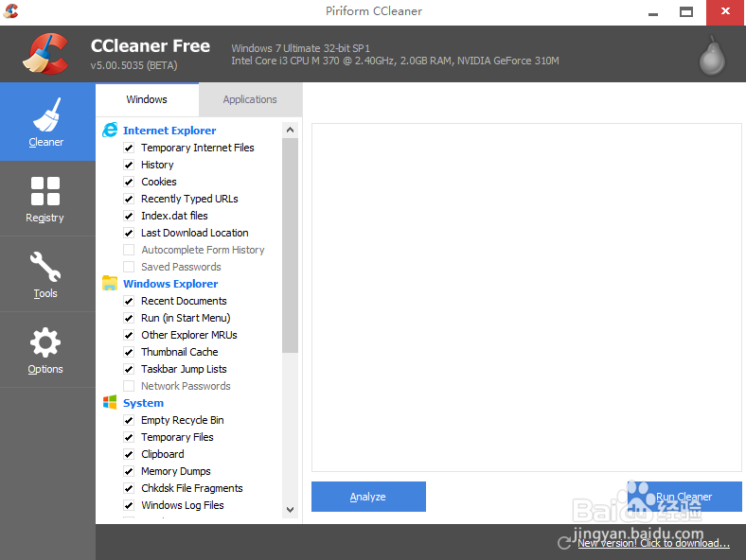Click the empty results pane

click(526, 298)
